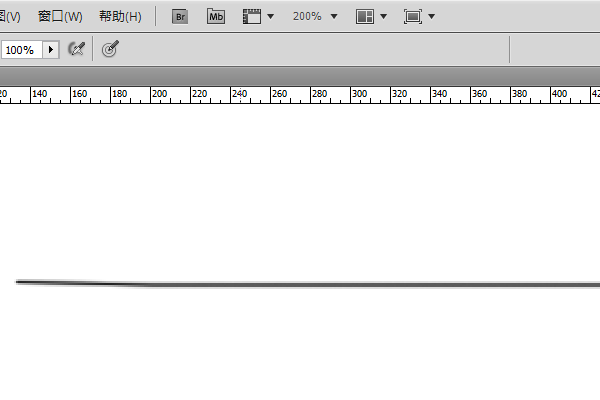Open the 帮助(H) menu
Image resolution: width=600 pixels, height=400 pixels.
(120, 16)
